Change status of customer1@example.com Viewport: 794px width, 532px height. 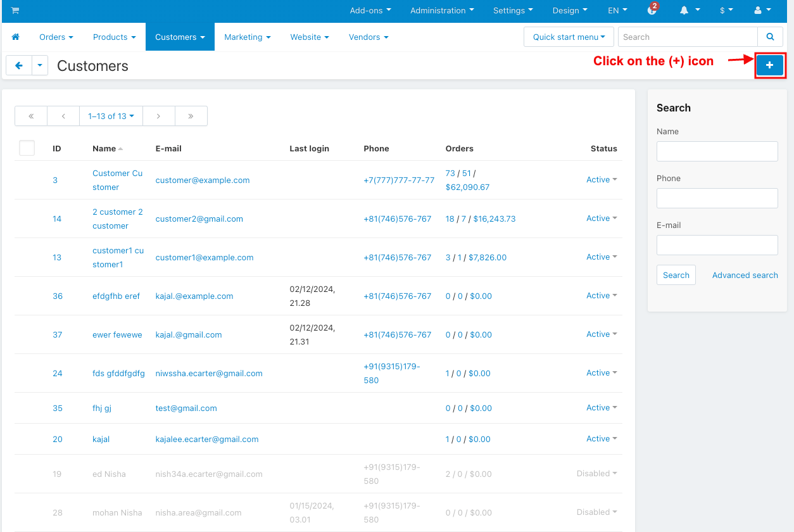602,257
